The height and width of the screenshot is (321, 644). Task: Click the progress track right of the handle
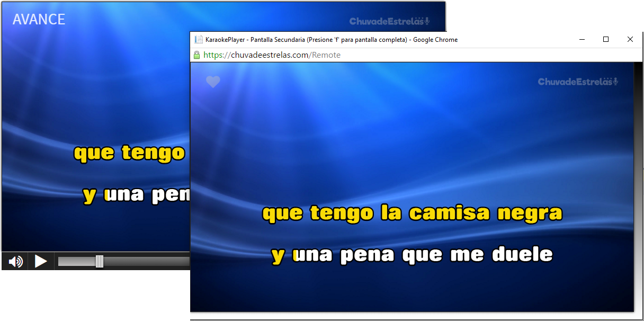click(147, 261)
